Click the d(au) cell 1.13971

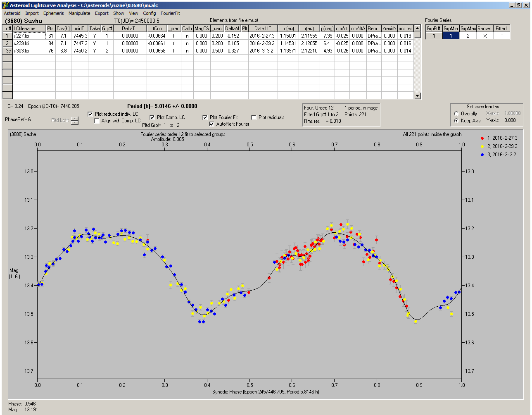[288, 50]
